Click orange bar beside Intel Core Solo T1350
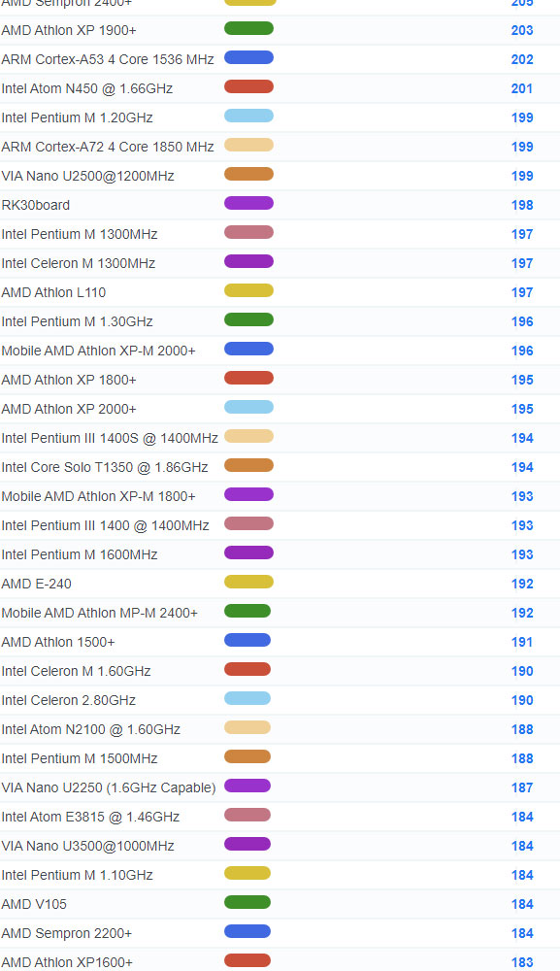The height and width of the screenshot is (971, 560). 248,464
